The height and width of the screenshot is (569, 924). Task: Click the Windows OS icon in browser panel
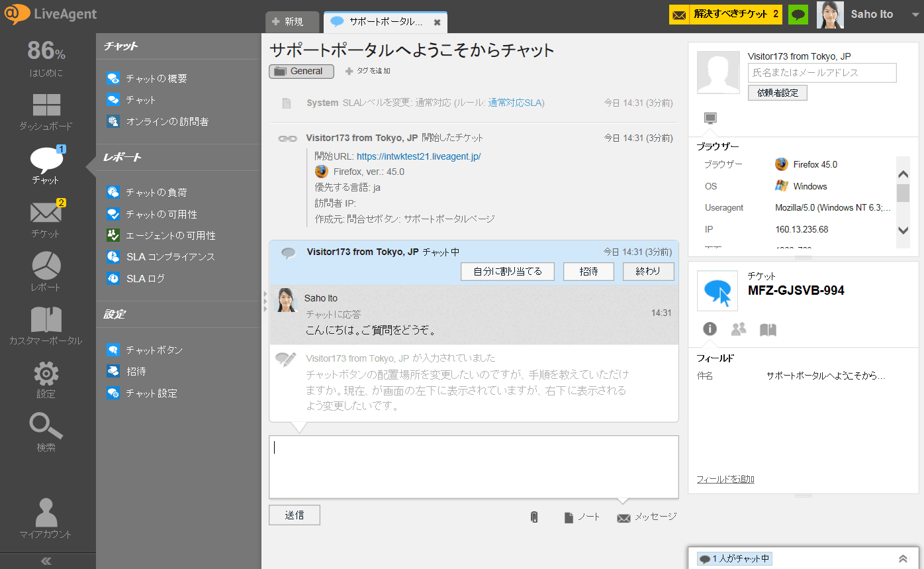[x=782, y=186]
